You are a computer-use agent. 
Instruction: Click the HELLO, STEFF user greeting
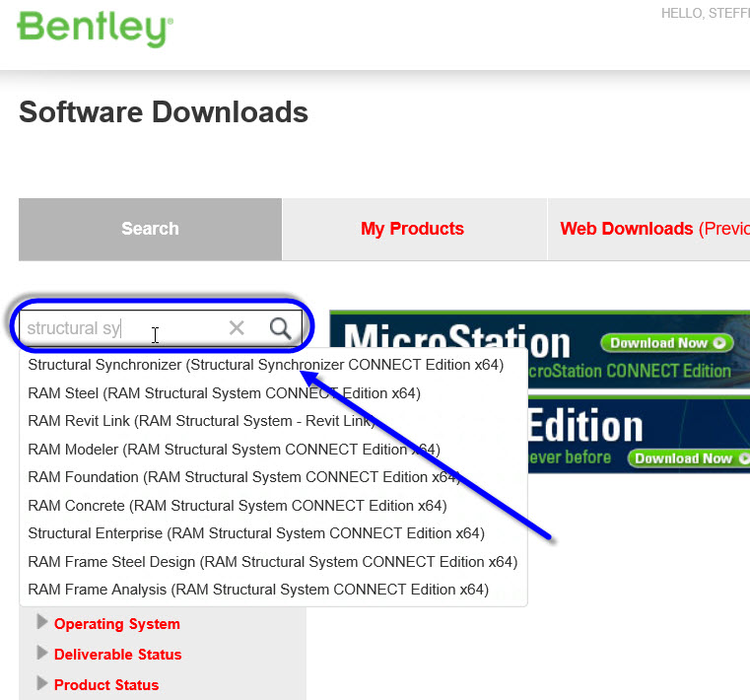(705, 14)
